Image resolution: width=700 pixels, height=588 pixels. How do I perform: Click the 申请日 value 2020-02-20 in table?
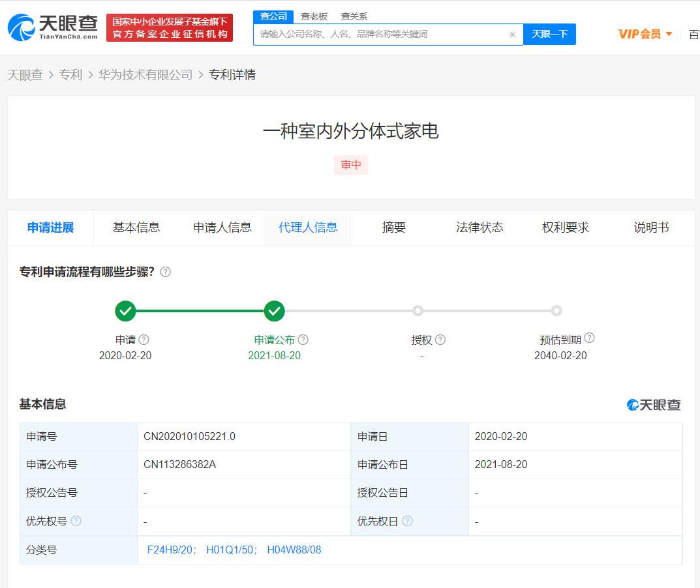coord(501,436)
